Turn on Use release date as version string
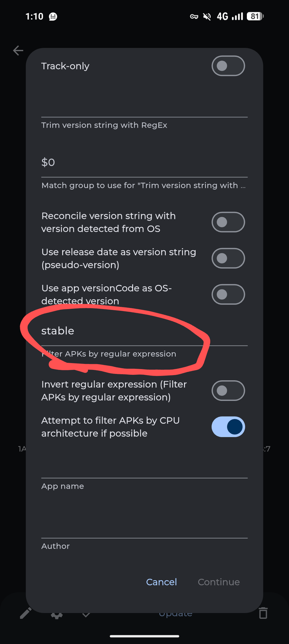 click(228, 258)
